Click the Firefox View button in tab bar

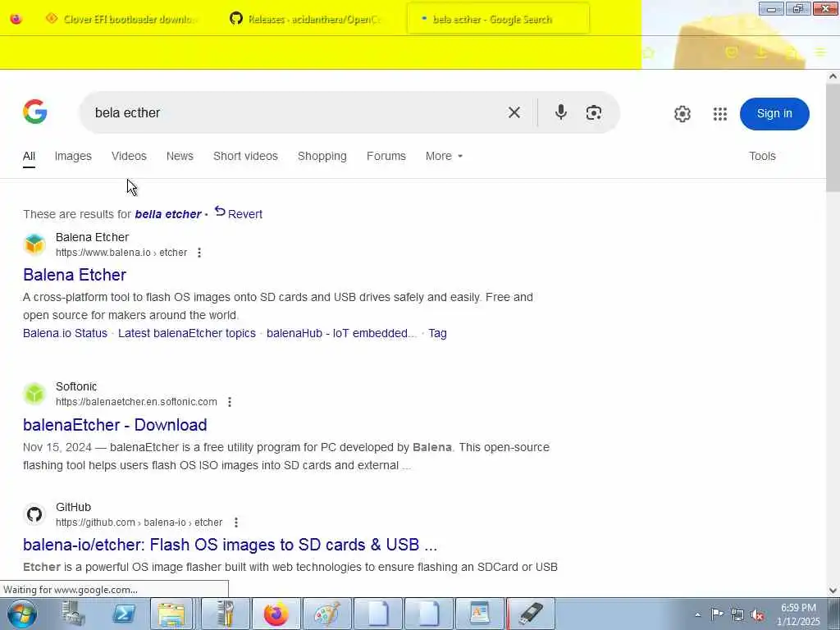point(16,19)
